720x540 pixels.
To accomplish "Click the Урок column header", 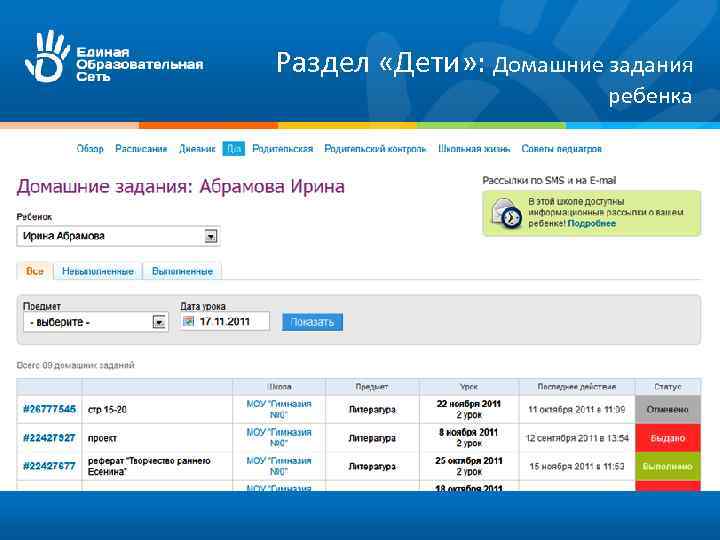I will pyautogui.click(x=469, y=387).
